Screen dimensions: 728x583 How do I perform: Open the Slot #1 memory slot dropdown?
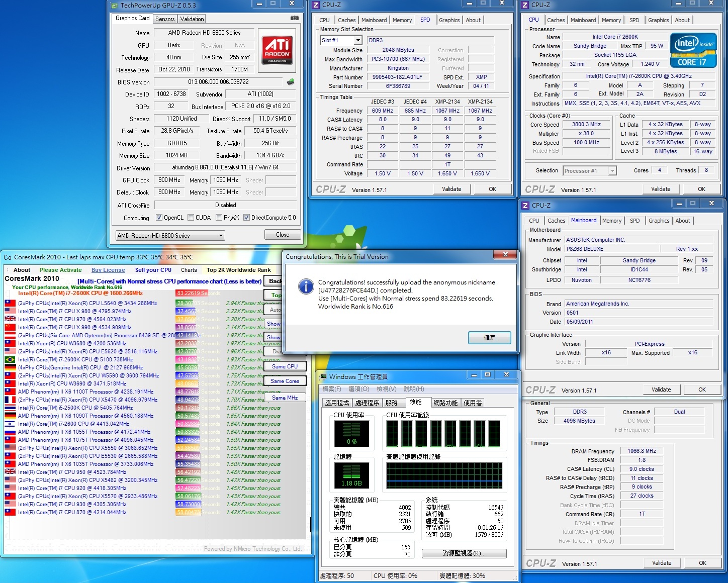coord(358,40)
